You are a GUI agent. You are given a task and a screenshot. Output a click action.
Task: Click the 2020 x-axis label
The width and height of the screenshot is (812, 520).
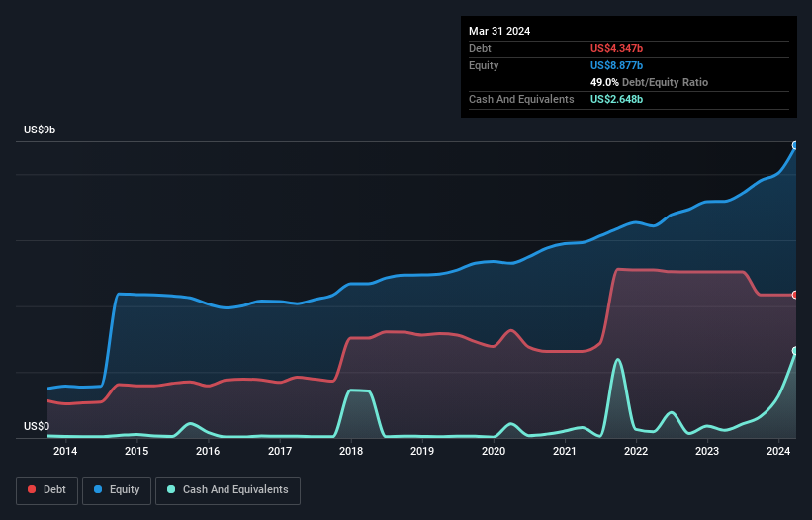pos(494,451)
